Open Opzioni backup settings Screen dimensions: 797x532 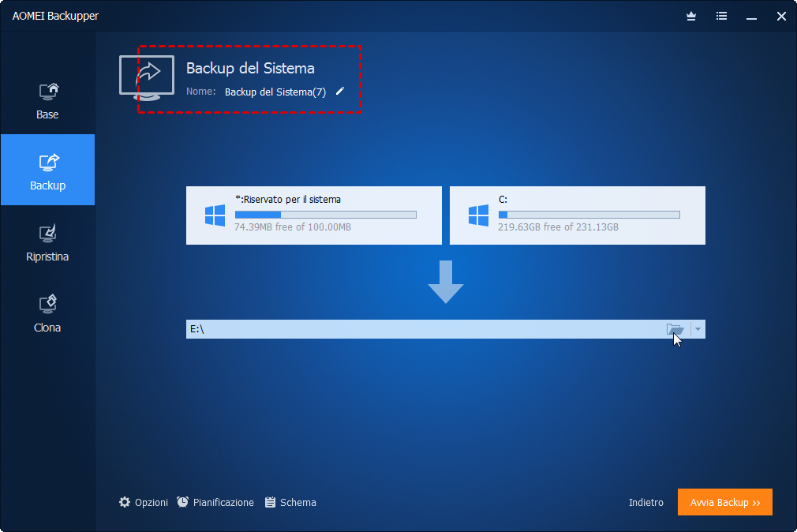tap(144, 503)
